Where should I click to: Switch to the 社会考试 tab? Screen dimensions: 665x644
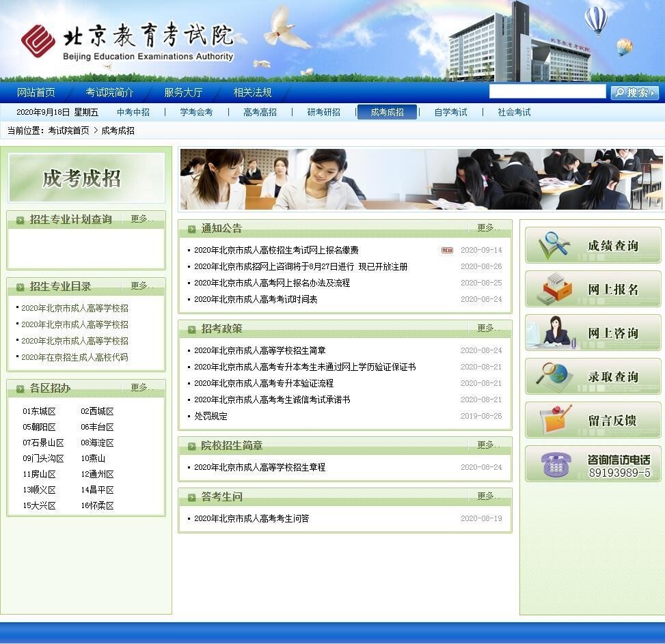pyautogui.click(x=515, y=112)
